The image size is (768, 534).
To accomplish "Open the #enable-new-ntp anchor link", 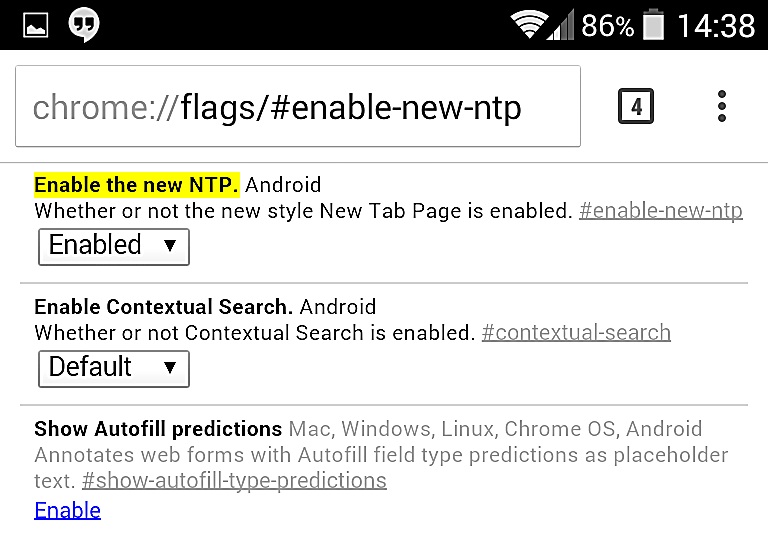I will click(661, 211).
